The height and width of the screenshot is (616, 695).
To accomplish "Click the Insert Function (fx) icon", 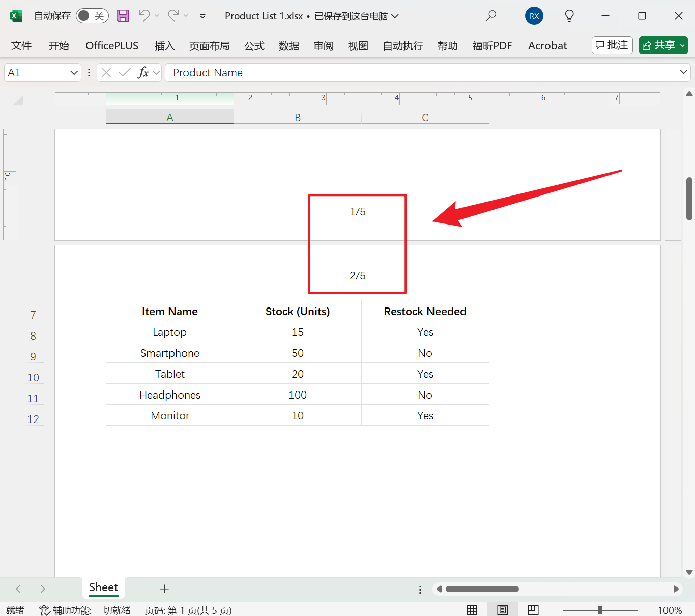I will click(x=144, y=72).
